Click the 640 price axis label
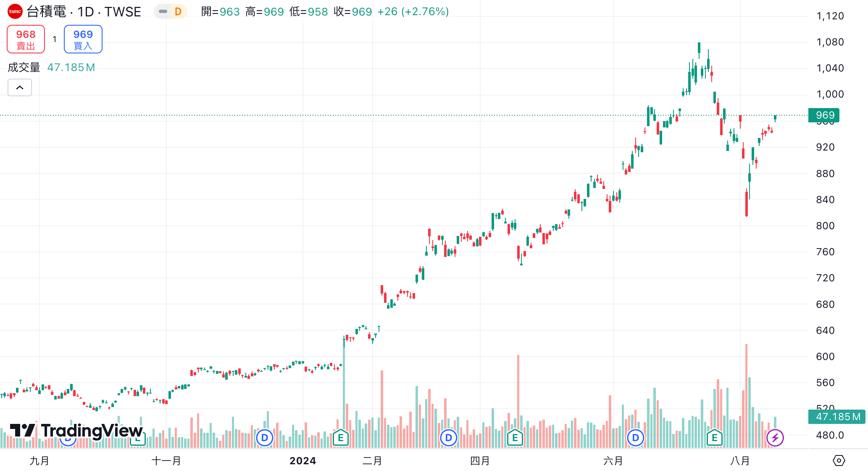868x471 pixels. pos(825,331)
